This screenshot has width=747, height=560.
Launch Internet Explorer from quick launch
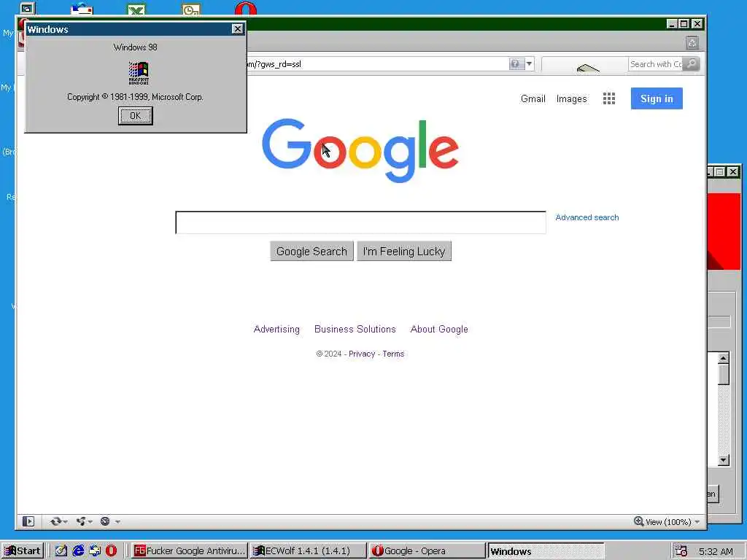[x=77, y=551]
